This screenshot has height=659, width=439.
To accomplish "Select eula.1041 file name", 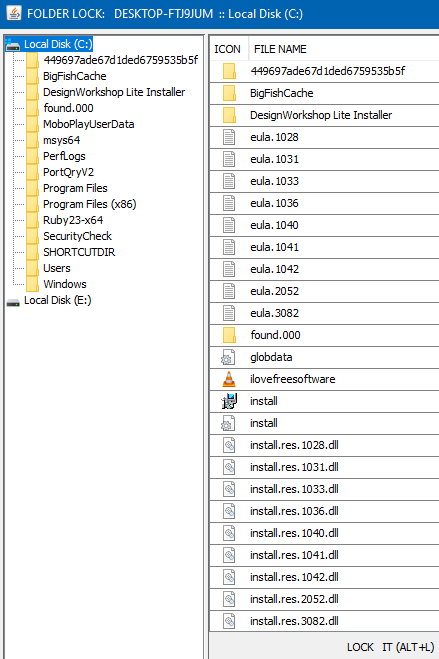I will [274, 247].
